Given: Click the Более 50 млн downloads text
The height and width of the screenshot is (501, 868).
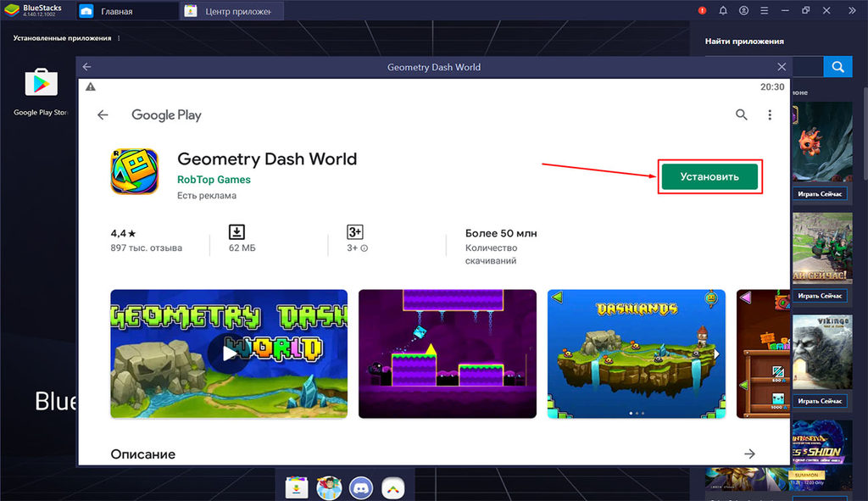Looking at the screenshot, I should point(501,233).
